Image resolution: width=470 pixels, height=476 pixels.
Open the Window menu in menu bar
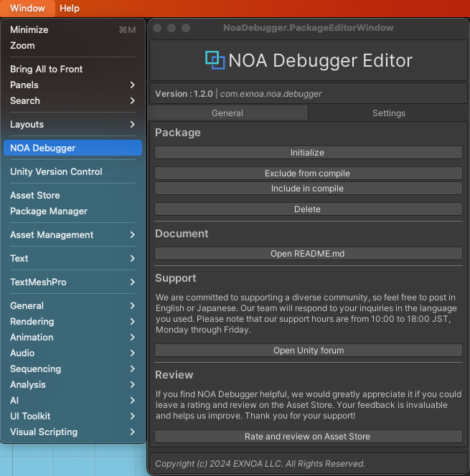coord(27,8)
